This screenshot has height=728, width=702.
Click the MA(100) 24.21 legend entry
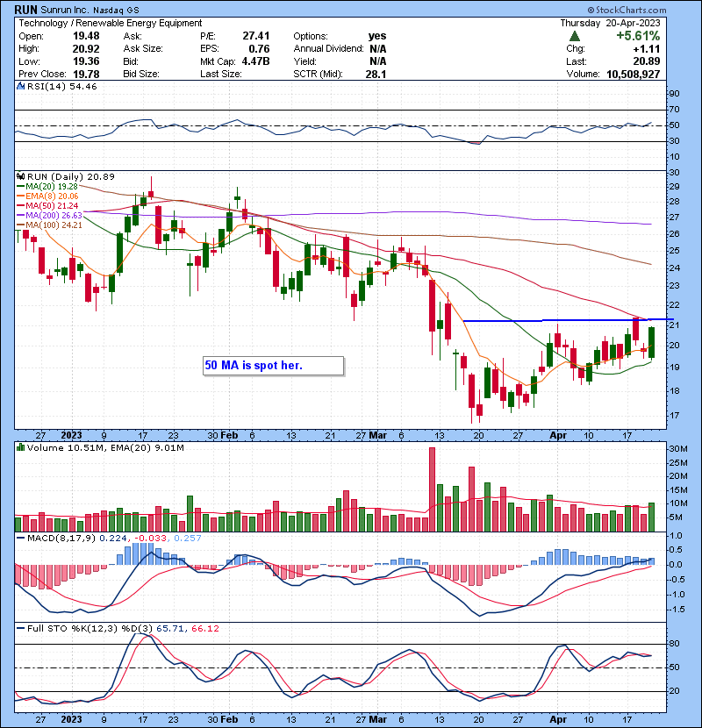point(49,225)
